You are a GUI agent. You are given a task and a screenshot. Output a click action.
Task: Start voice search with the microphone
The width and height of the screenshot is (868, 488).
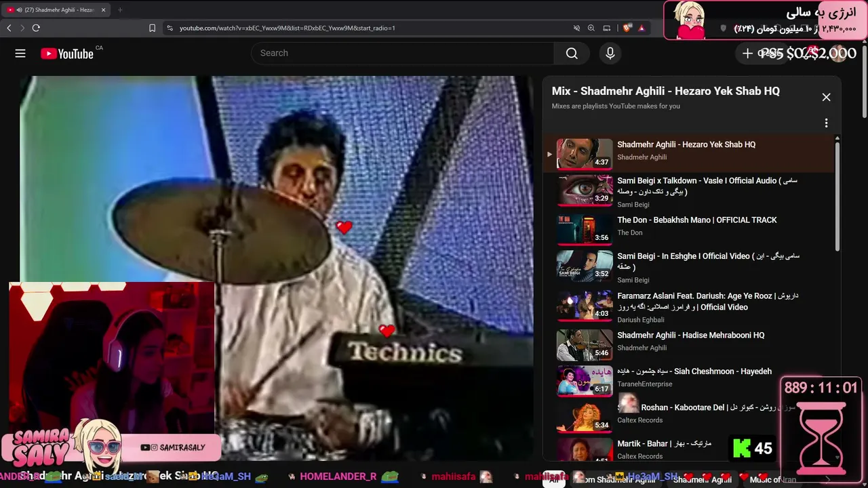coord(610,54)
